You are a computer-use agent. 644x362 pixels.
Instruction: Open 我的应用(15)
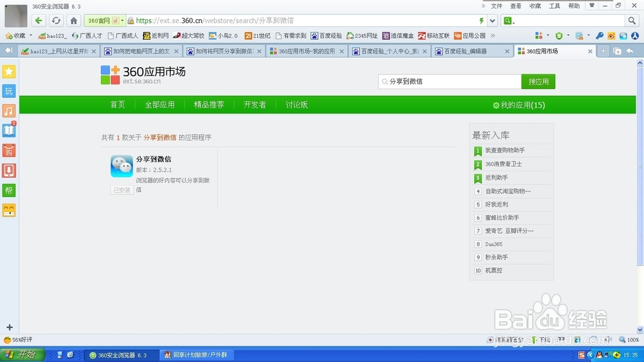[x=518, y=105]
